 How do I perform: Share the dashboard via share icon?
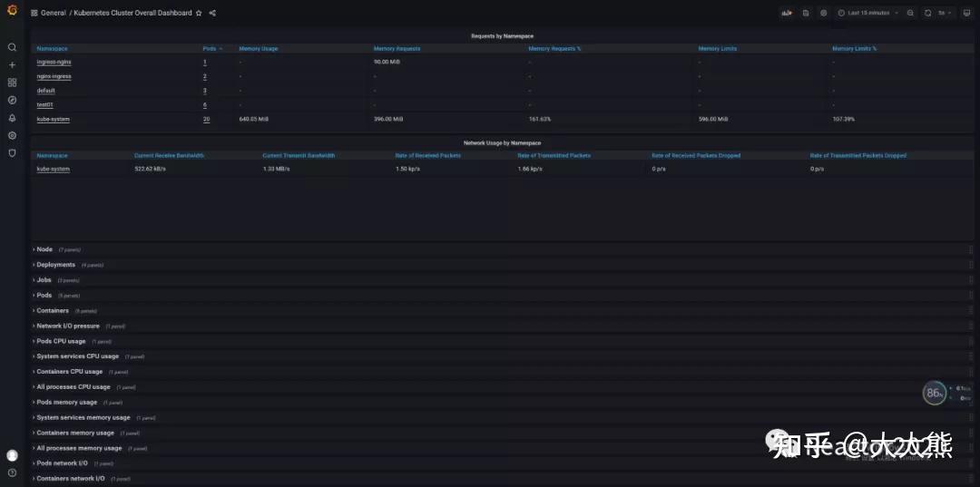point(212,13)
